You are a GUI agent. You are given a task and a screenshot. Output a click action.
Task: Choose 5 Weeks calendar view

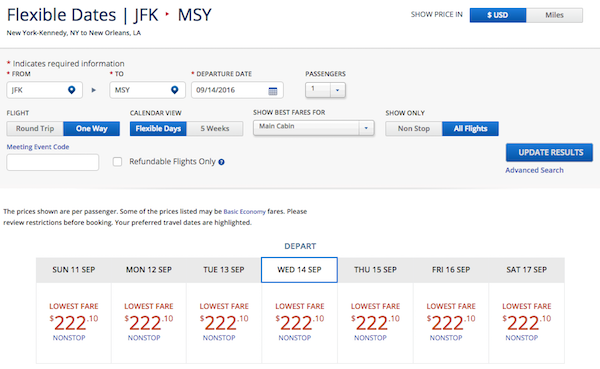coord(215,129)
